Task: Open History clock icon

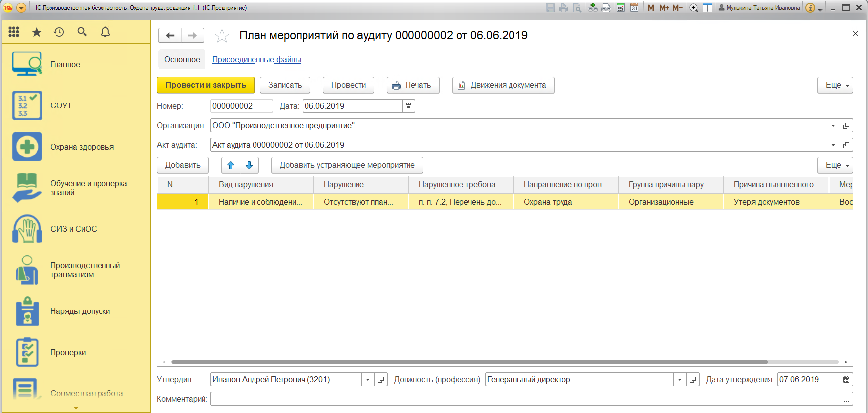Action: pyautogui.click(x=59, y=32)
